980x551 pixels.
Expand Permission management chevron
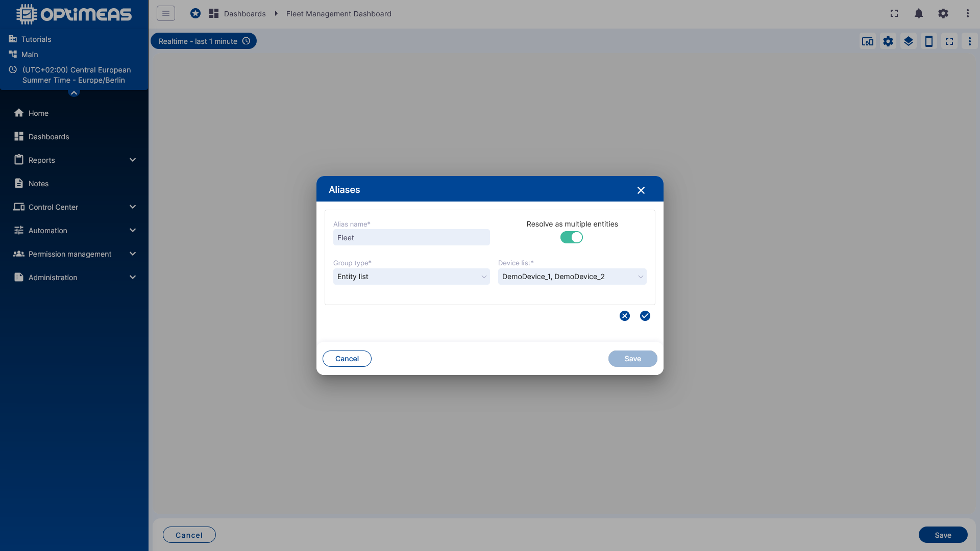click(133, 254)
